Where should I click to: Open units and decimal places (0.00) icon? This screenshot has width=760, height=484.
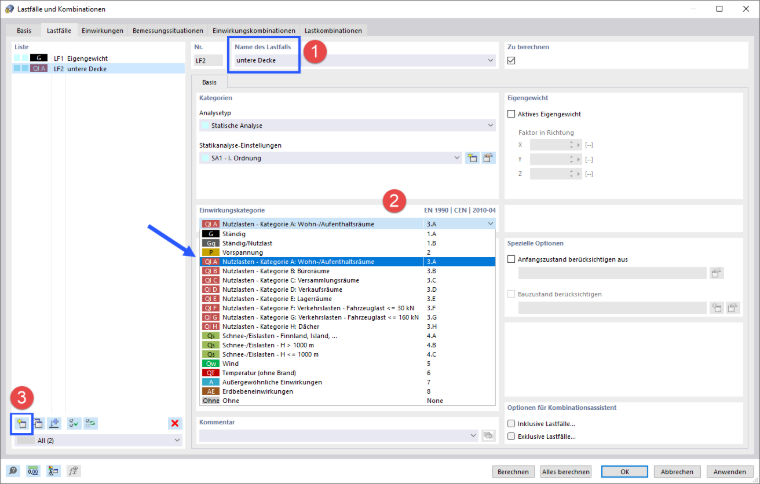pos(33,471)
